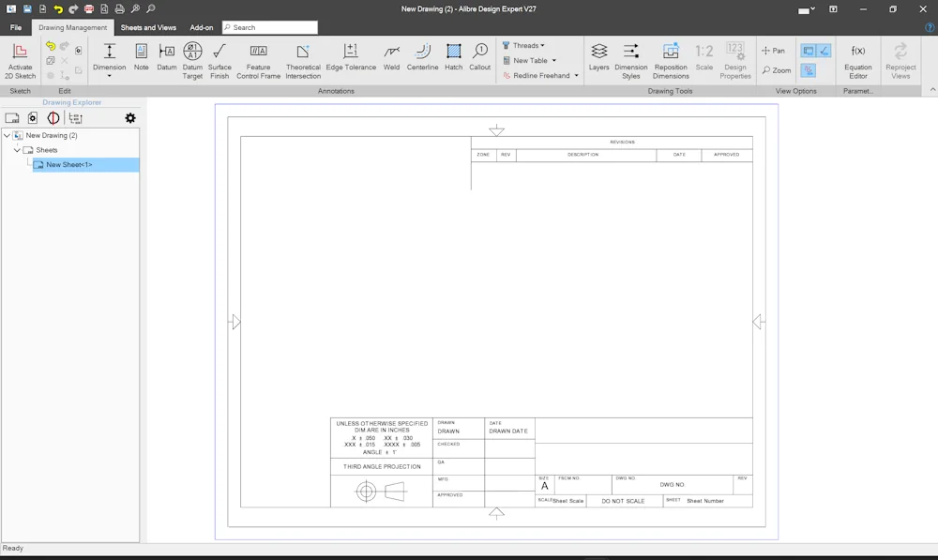Switch to the Sheets and Views tab
Image resolution: width=938 pixels, height=560 pixels.
coord(148,27)
